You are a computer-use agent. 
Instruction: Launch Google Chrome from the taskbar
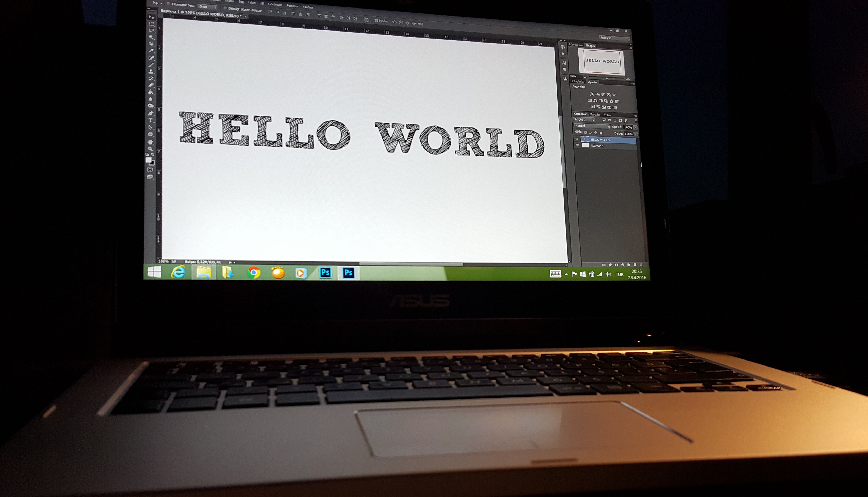pos(254,273)
